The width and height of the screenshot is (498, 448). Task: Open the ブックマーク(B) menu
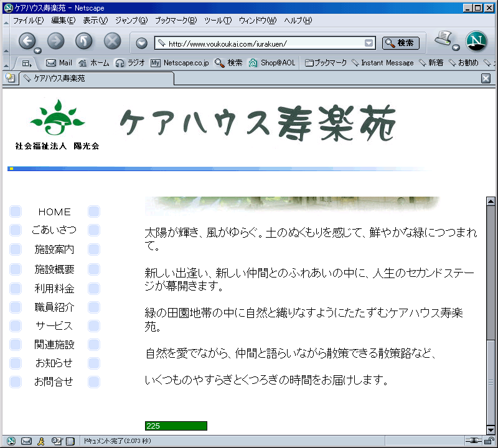point(176,21)
